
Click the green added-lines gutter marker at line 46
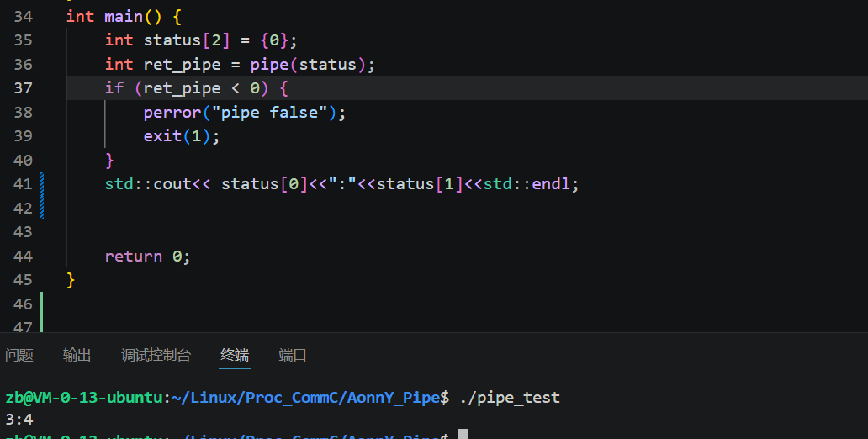(x=41, y=312)
